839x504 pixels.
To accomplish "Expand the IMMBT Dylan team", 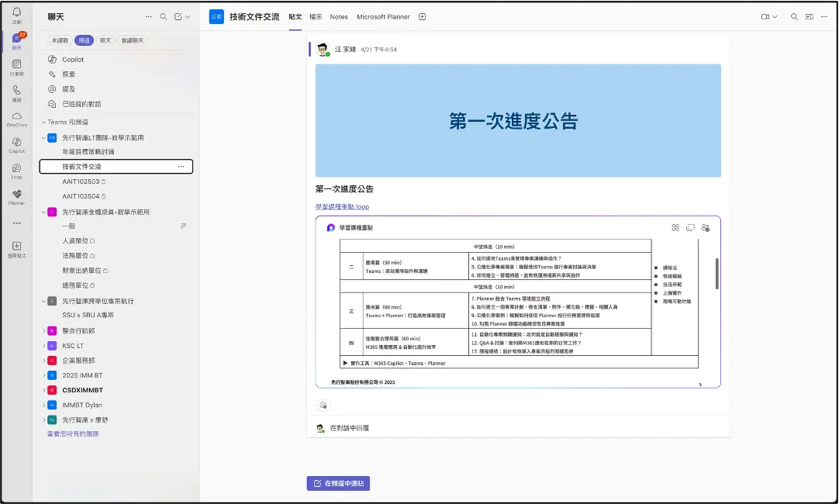I will pos(44,405).
